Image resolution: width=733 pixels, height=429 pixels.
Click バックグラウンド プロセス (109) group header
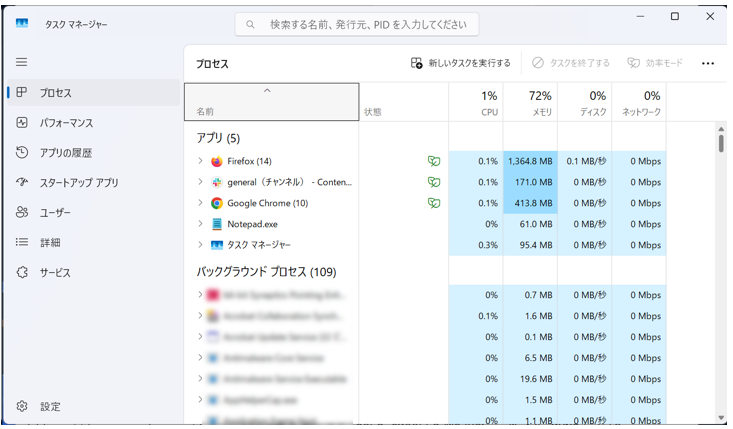pyautogui.click(x=266, y=272)
